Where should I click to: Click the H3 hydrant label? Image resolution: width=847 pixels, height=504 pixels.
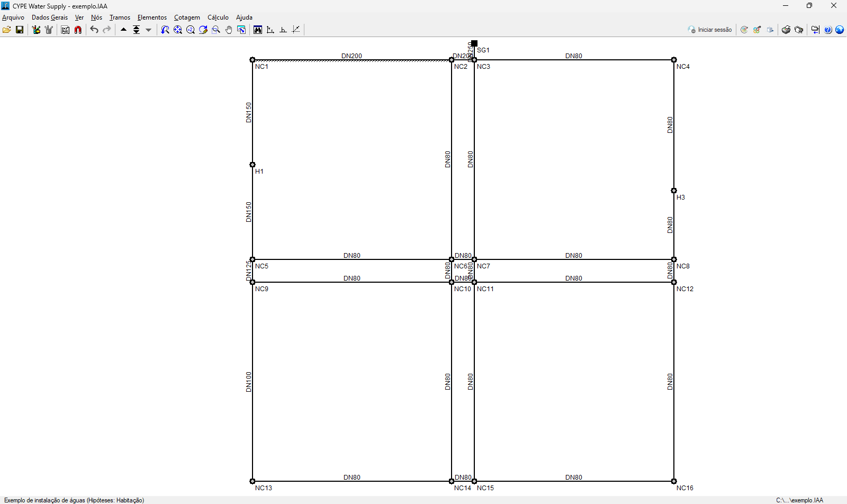(x=681, y=197)
